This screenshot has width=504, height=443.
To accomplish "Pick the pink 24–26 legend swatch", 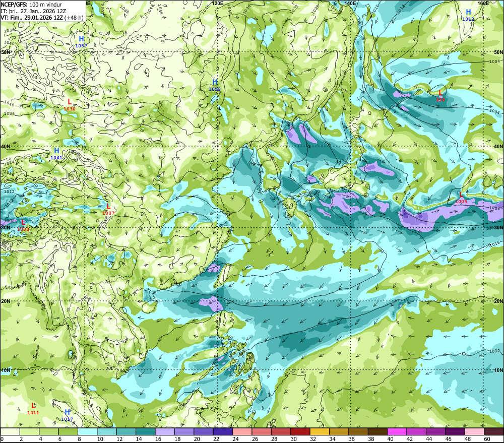I will [242, 431].
